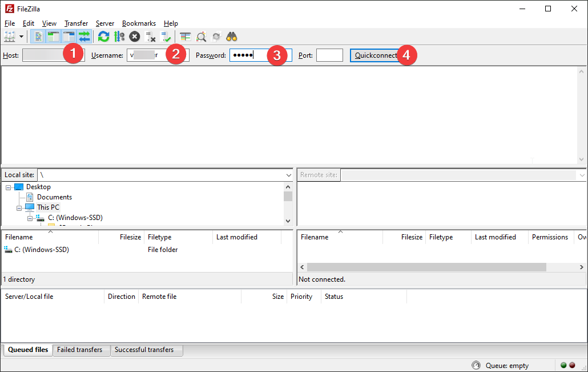Collapse the This PC tree node
The image size is (588, 372).
pos(20,207)
